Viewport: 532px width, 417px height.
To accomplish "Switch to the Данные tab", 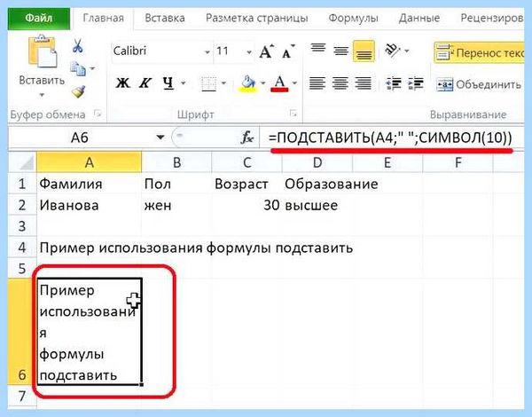I will click(419, 18).
